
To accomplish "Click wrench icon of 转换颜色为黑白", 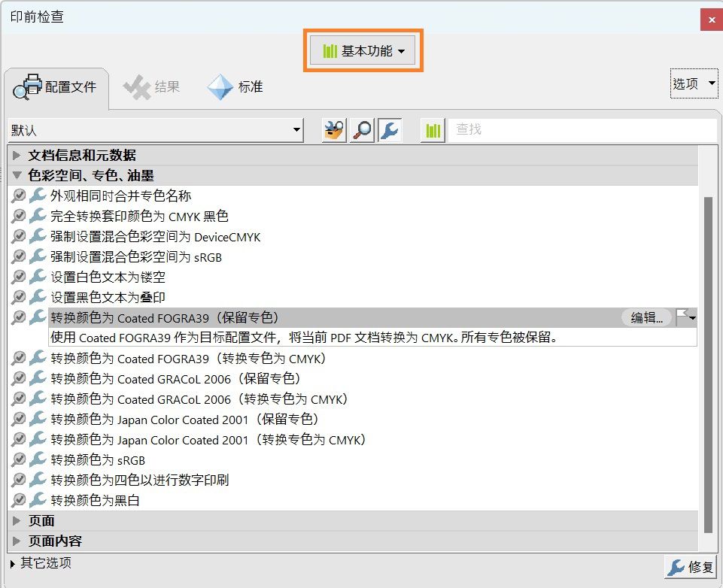I will click(x=38, y=499).
